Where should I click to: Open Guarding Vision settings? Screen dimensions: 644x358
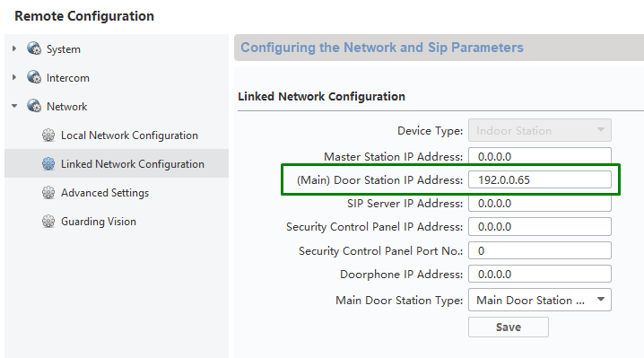click(99, 222)
